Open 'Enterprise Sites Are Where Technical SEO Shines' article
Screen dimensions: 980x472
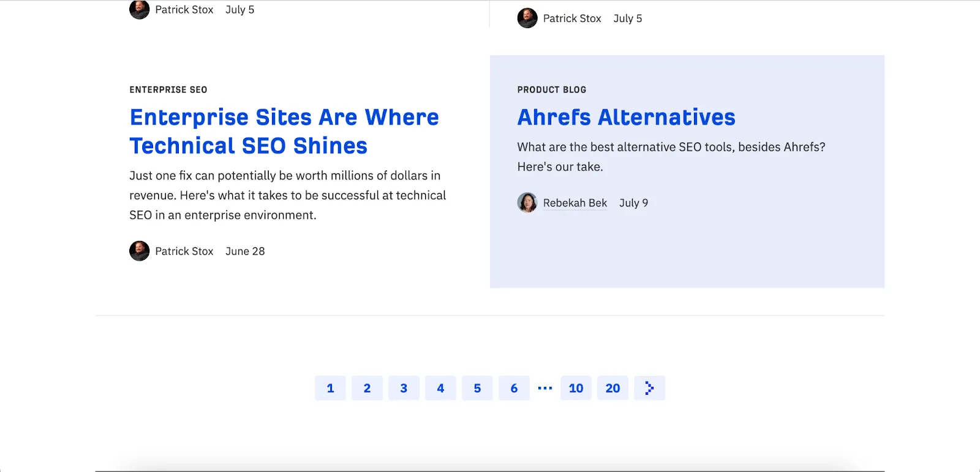point(284,131)
